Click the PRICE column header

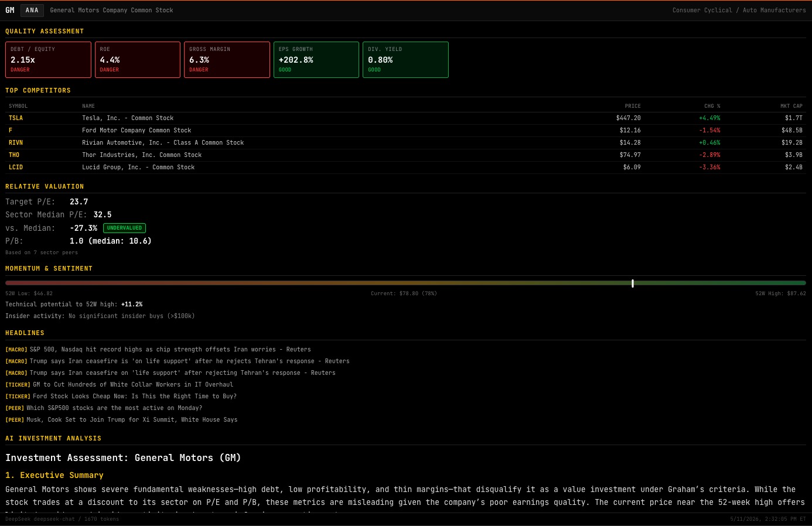coord(633,106)
